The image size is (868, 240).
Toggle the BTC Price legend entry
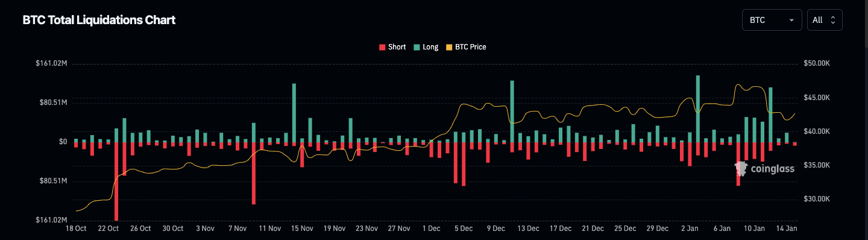point(466,47)
